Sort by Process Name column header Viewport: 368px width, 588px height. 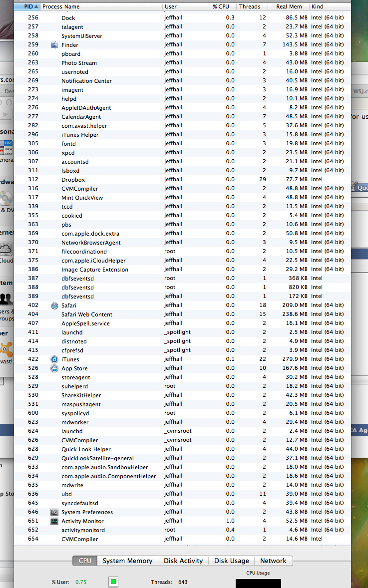point(101,6)
